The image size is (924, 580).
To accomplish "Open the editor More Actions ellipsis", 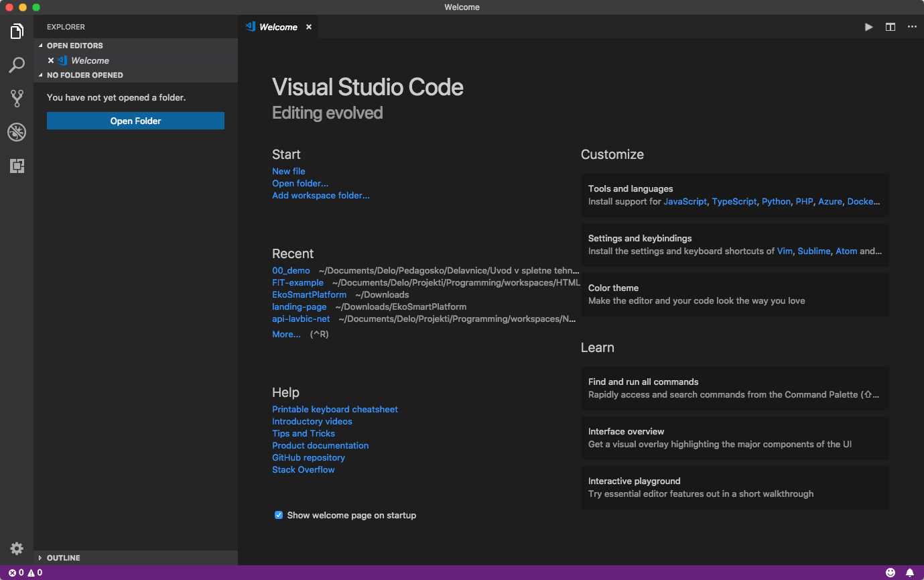I will tap(912, 27).
